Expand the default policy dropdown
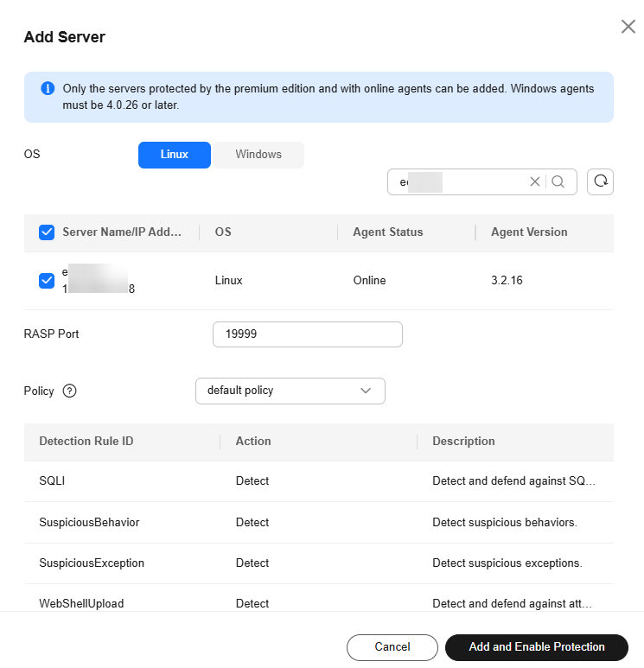 click(290, 391)
